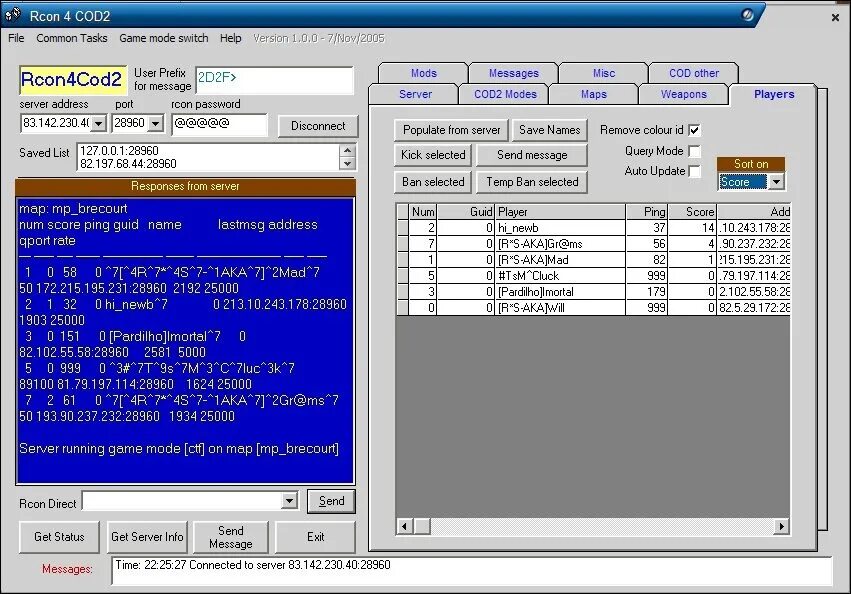Click the Score column header

tap(693, 212)
